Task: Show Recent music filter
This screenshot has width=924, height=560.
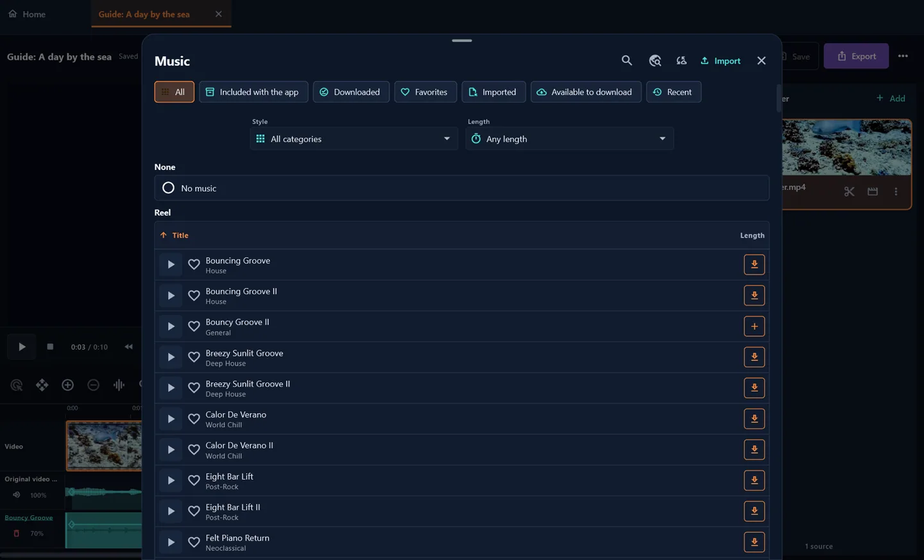Action: coord(673,92)
